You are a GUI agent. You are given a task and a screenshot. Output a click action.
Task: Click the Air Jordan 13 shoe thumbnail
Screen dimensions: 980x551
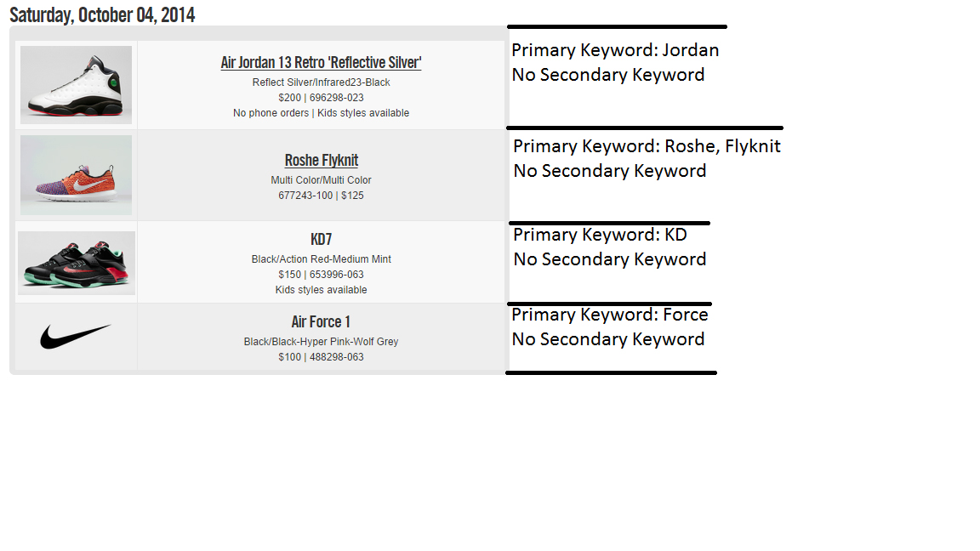click(76, 84)
